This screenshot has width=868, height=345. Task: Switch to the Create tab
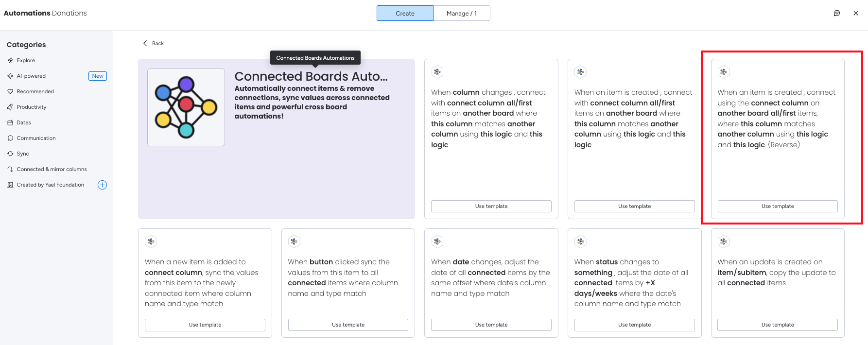point(405,13)
